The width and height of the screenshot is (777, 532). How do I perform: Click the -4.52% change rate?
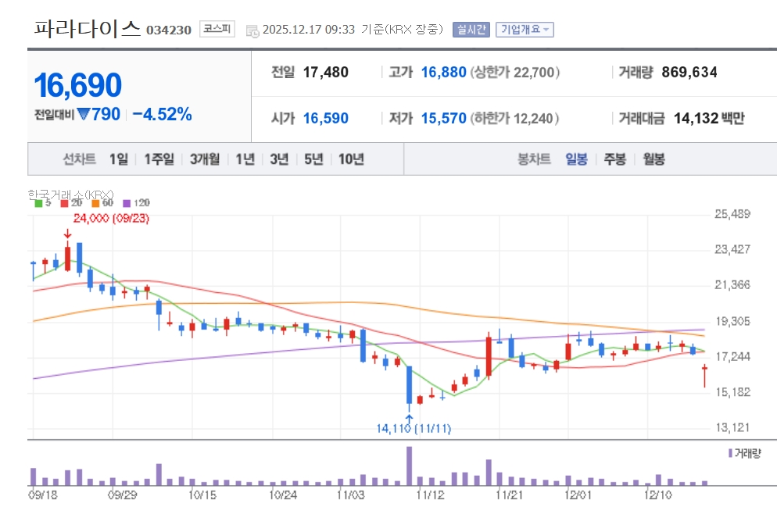162,114
